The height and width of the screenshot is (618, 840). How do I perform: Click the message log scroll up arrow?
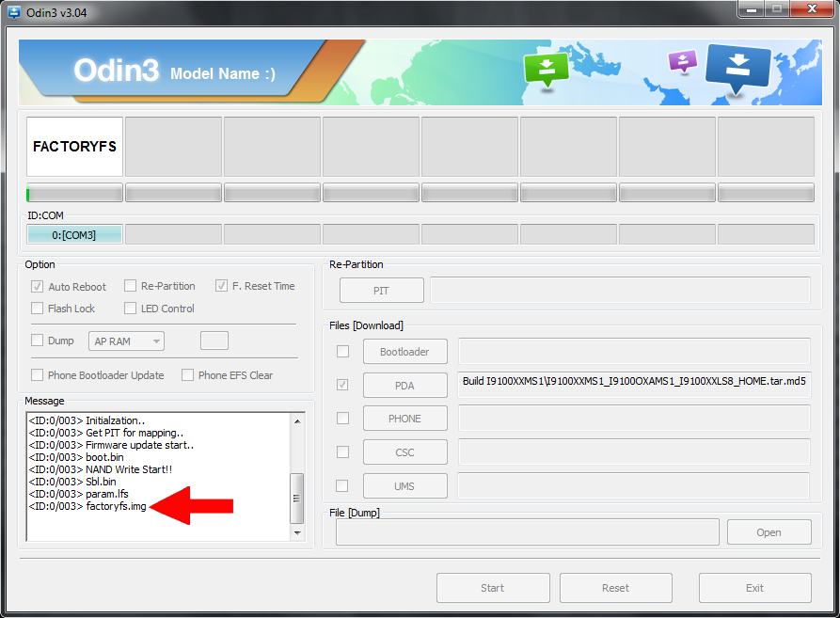click(297, 421)
